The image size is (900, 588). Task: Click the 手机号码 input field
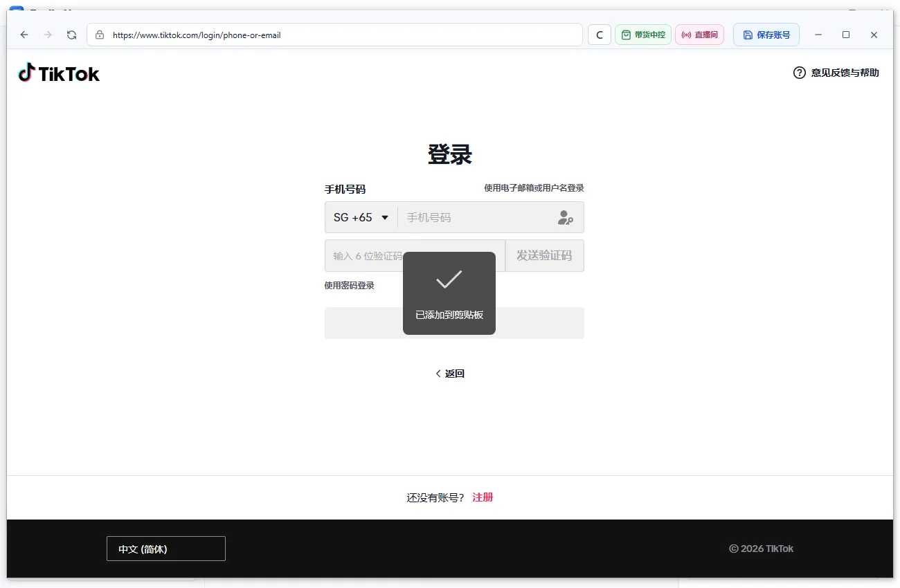(478, 217)
